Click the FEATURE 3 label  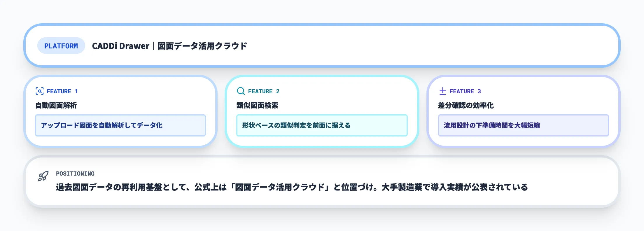point(465,91)
